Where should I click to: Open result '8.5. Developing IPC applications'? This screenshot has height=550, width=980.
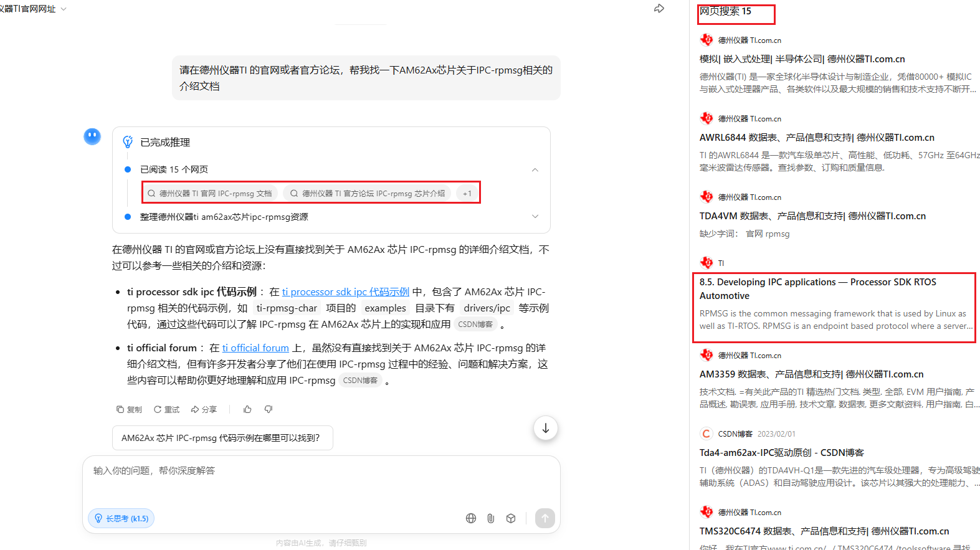click(x=818, y=288)
